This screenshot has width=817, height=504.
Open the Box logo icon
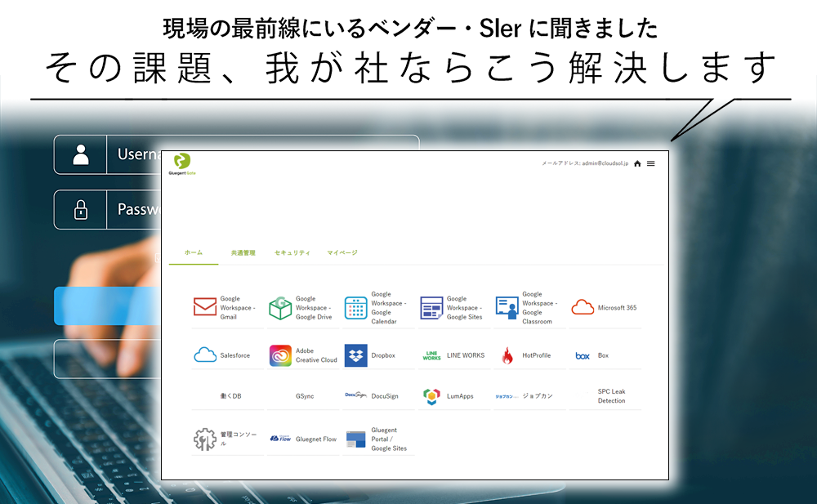click(x=583, y=356)
